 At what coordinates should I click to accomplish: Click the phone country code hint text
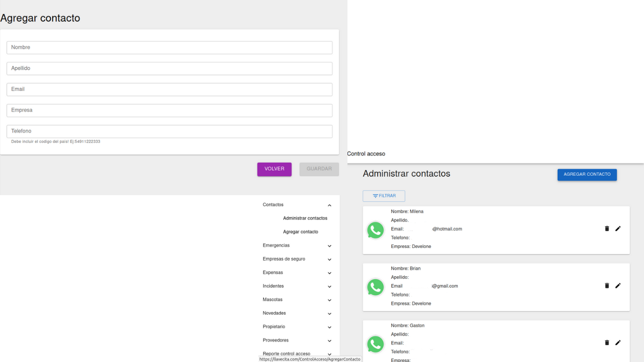click(56, 141)
